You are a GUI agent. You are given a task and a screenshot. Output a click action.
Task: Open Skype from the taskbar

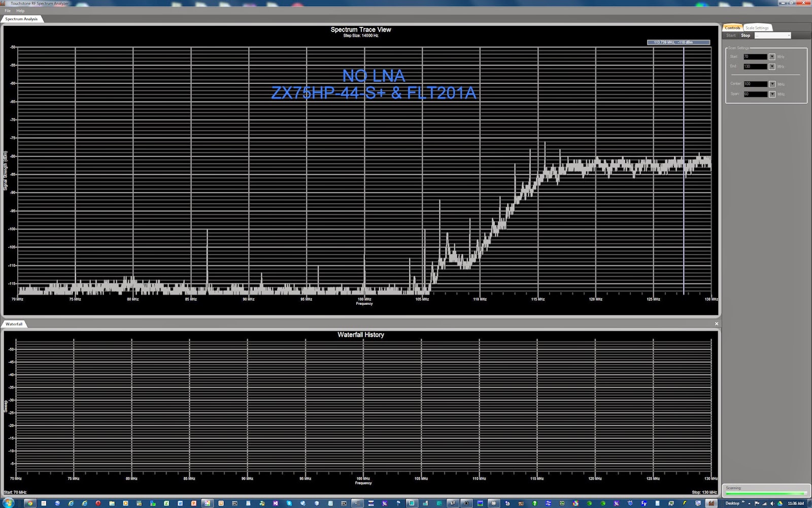pyautogui.click(x=289, y=503)
